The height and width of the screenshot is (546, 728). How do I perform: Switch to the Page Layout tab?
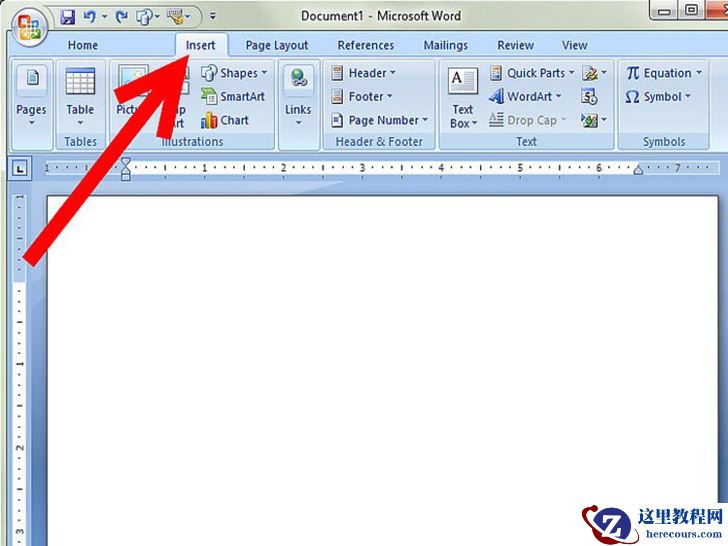point(277,45)
